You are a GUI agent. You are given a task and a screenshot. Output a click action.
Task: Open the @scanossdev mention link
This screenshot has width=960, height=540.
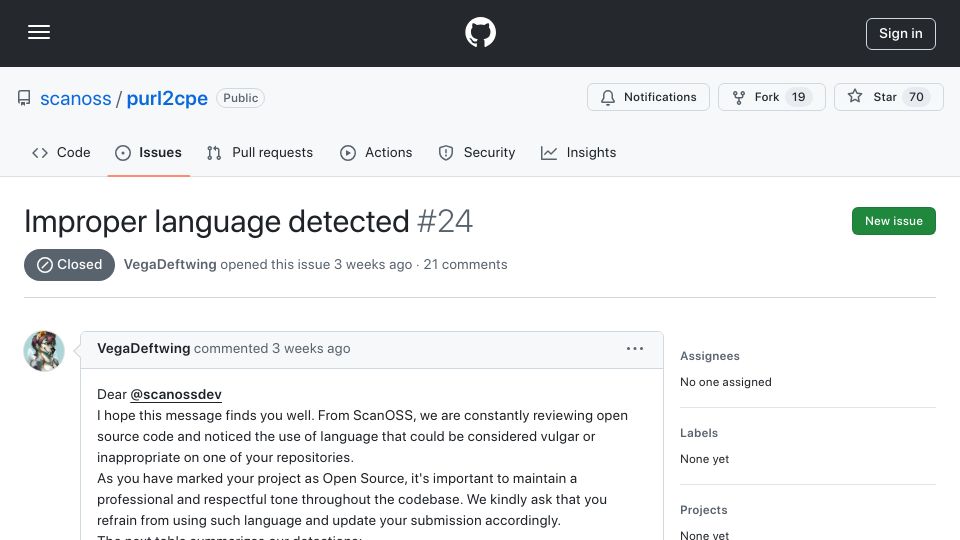coord(176,394)
